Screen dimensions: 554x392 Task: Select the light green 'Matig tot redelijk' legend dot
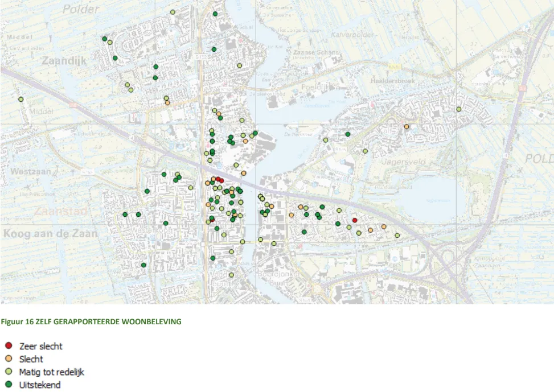[9, 372]
